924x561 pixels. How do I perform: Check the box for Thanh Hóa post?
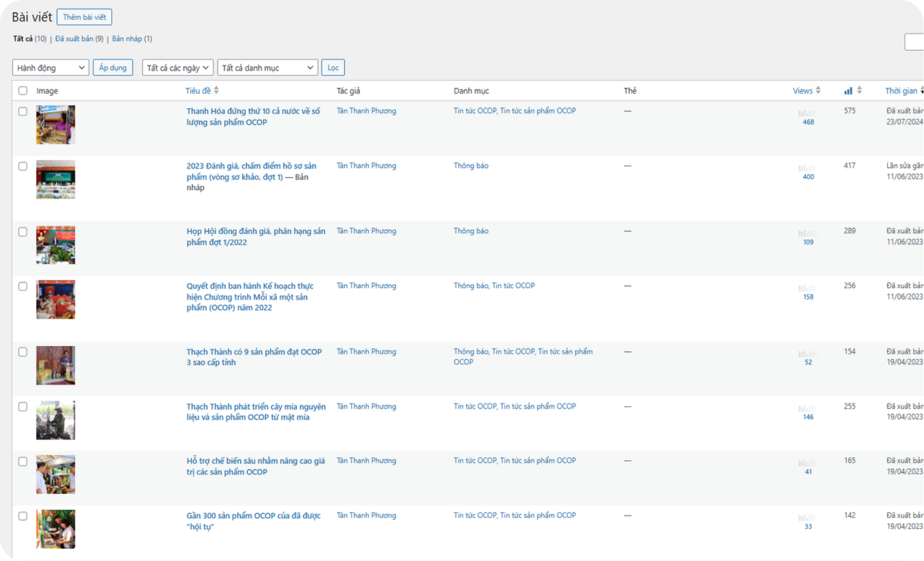tap(22, 111)
